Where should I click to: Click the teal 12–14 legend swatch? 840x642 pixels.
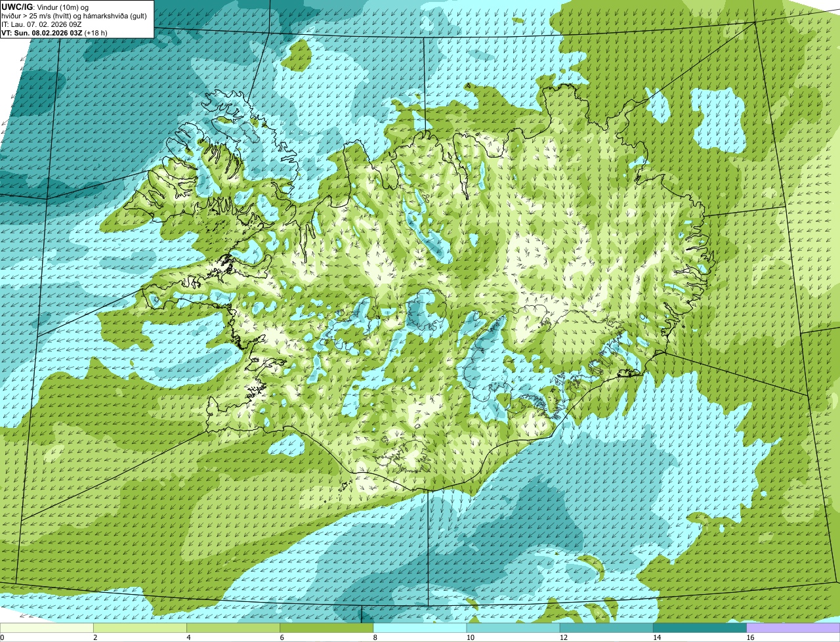606,628
